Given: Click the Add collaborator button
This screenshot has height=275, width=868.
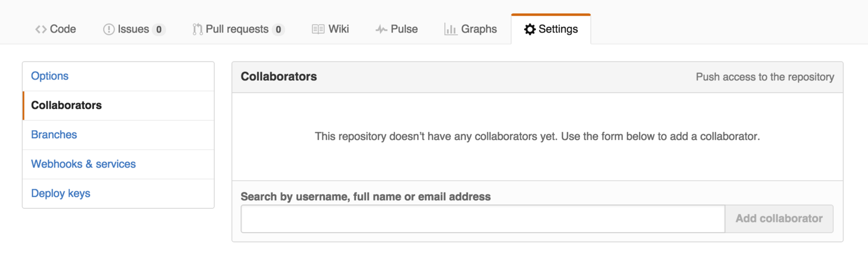Looking at the screenshot, I should pos(779,219).
